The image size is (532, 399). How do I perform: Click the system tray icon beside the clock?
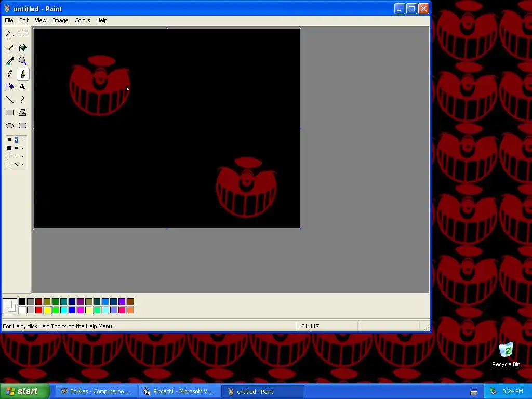pyautogui.click(x=494, y=391)
